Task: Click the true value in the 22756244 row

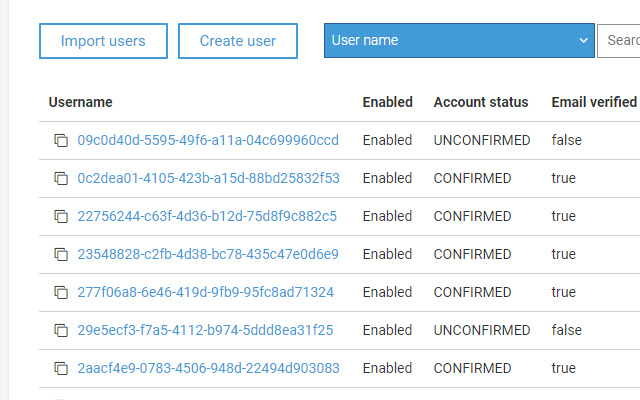Action: 564,216
